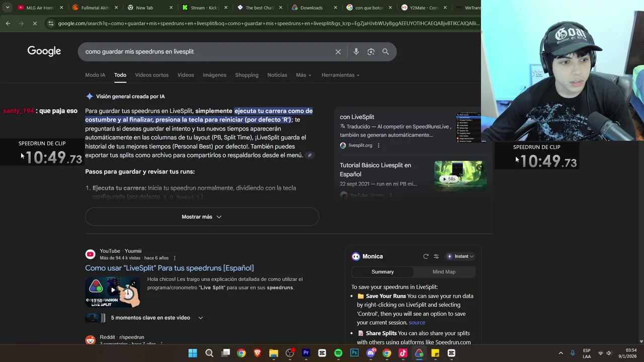Open more options for Yuumiii YouTube result
Image resolution: width=644 pixels, height=362 pixels.
pyautogui.click(x=175, y=258)
